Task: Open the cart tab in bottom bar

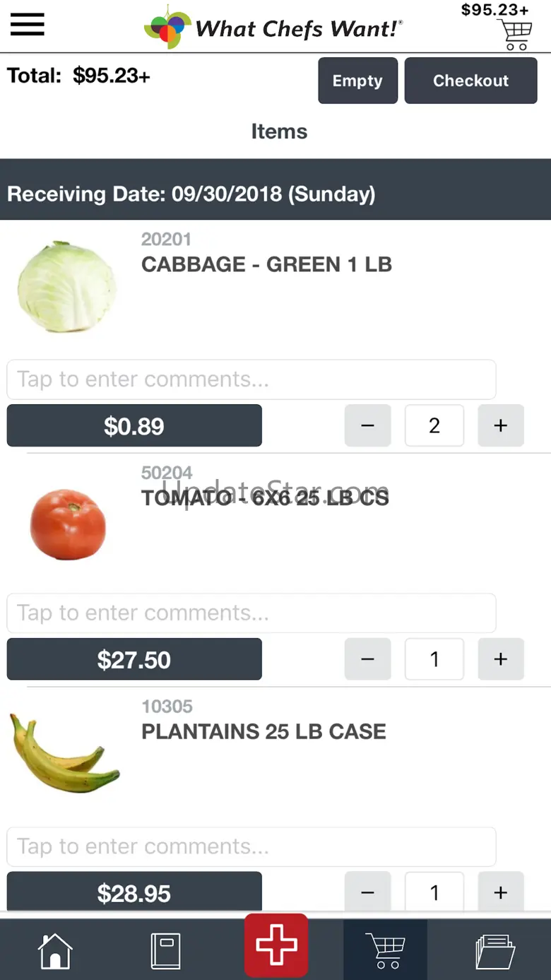Action: click(x=385, y=950)
